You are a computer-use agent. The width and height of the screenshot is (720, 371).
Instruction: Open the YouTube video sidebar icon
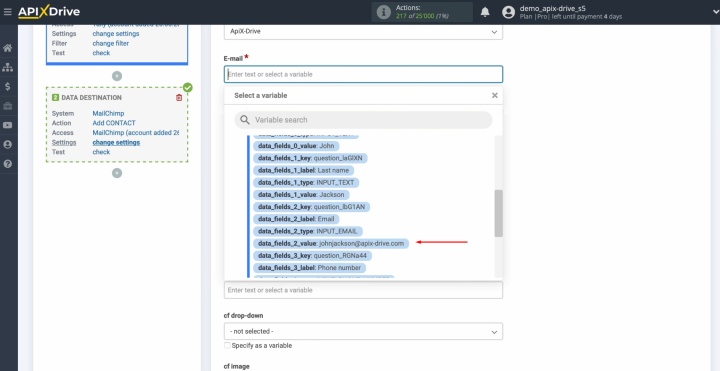pos(7,125)
